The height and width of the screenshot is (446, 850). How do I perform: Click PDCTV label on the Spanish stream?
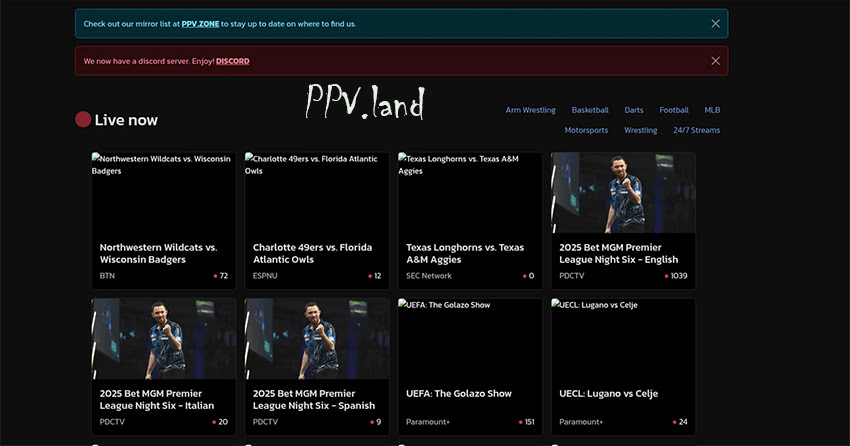click(x=265, y=422)
